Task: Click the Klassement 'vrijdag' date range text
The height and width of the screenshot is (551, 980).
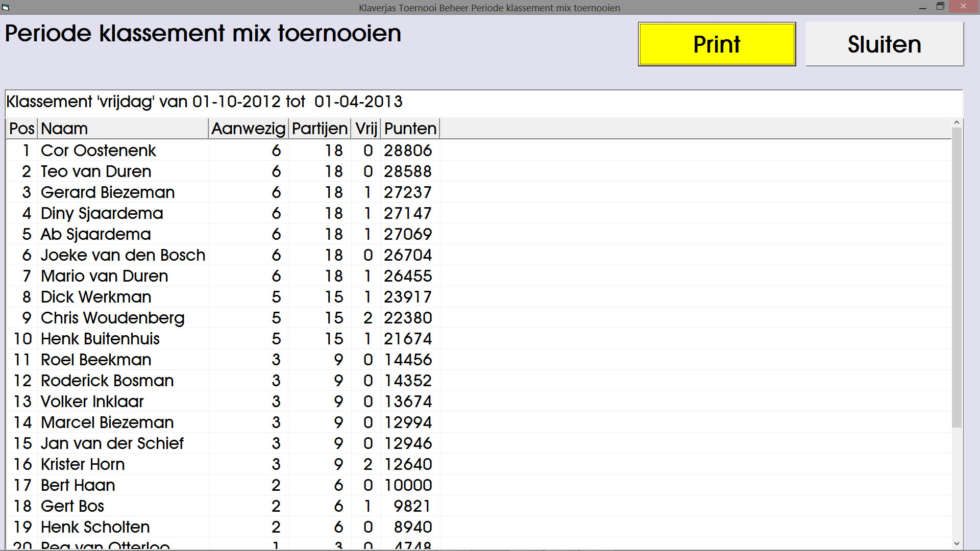Action: tap(204, 102)
